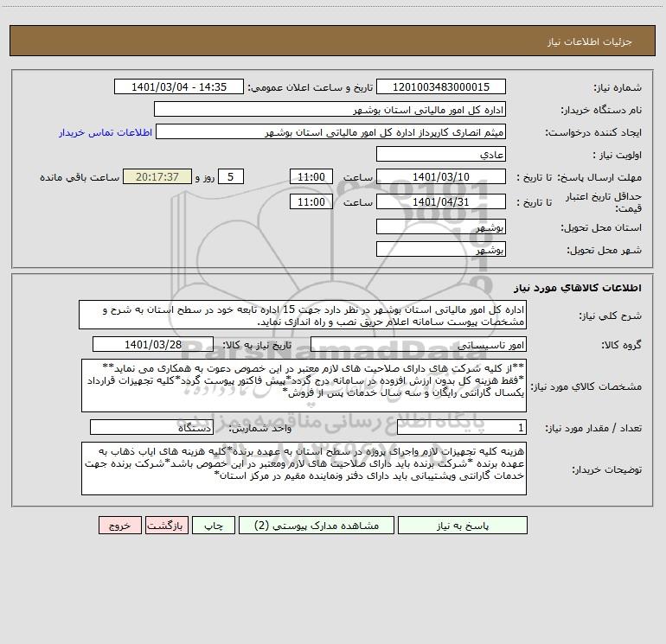Click the 'خروج' exit button

pyautogui.click(x=119, y=526)
